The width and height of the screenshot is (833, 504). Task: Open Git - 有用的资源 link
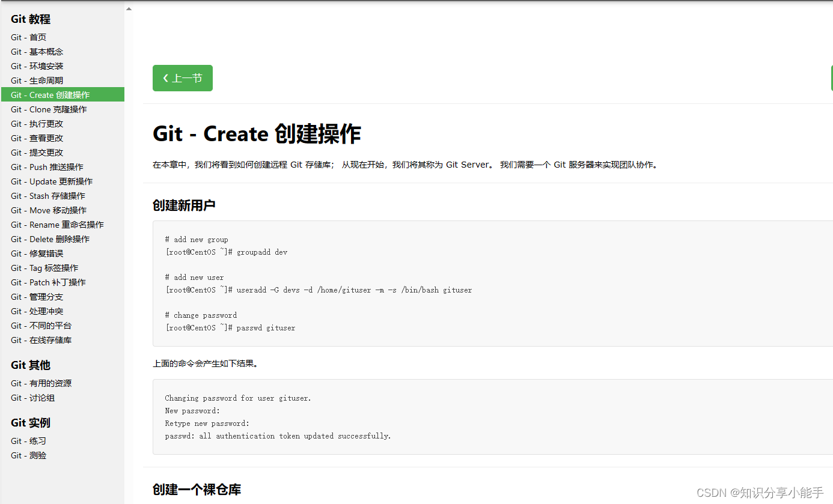(x=41, y=383)
